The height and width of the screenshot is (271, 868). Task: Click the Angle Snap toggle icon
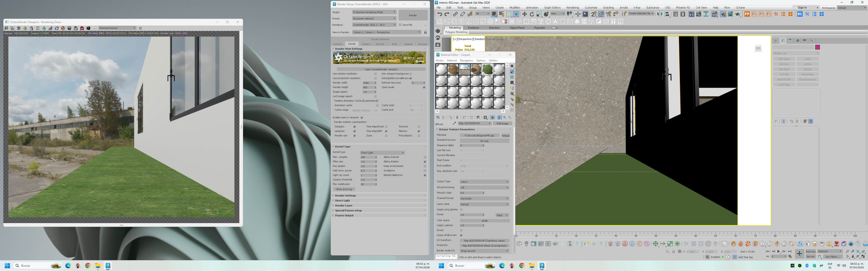click(x=601, y=14)
